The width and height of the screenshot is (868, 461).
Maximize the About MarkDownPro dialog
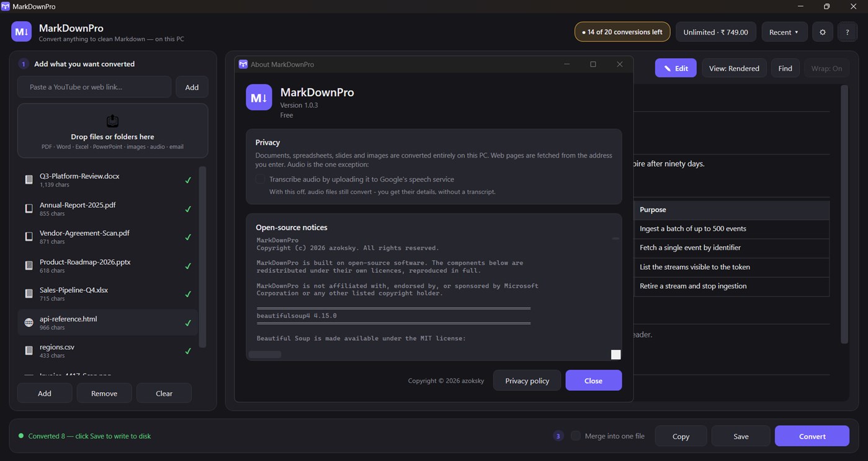pos(593,65)
